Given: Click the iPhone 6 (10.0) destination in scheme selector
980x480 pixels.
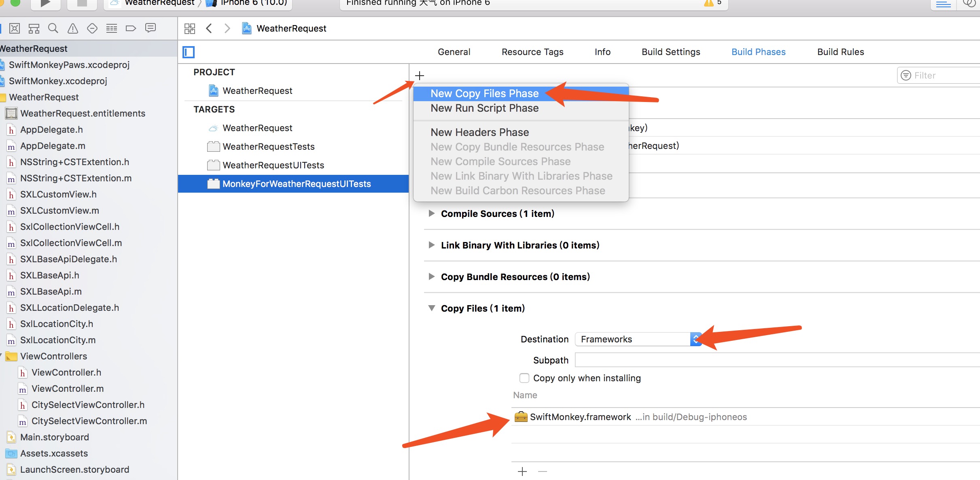Looking at the screenshot, I should [247, 3].
